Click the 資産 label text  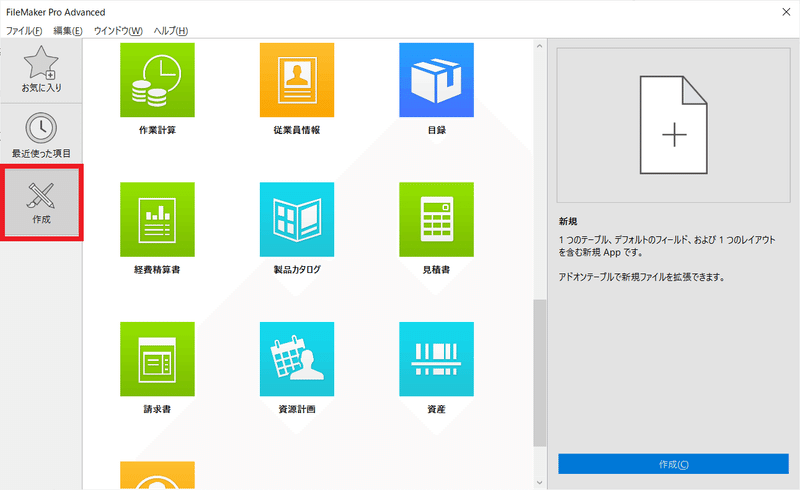coord(436,409)
